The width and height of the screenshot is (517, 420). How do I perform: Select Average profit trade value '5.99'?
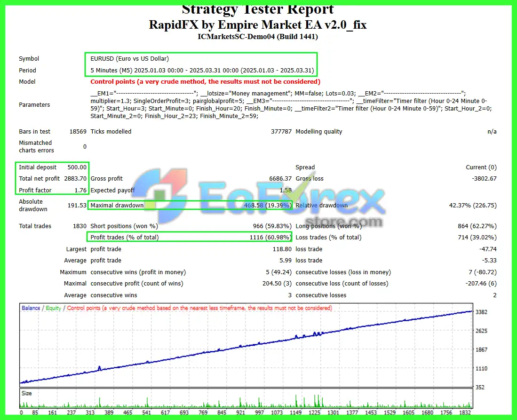286,261
